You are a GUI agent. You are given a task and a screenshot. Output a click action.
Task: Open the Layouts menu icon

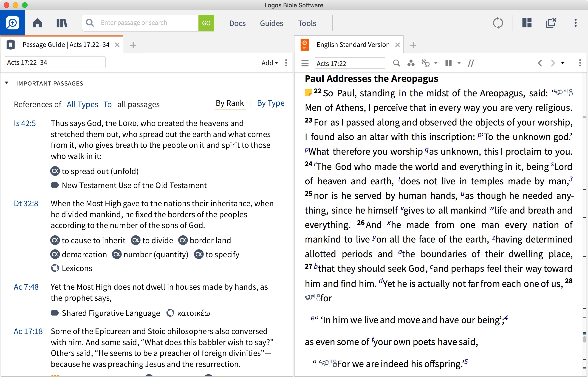(527, 23)
